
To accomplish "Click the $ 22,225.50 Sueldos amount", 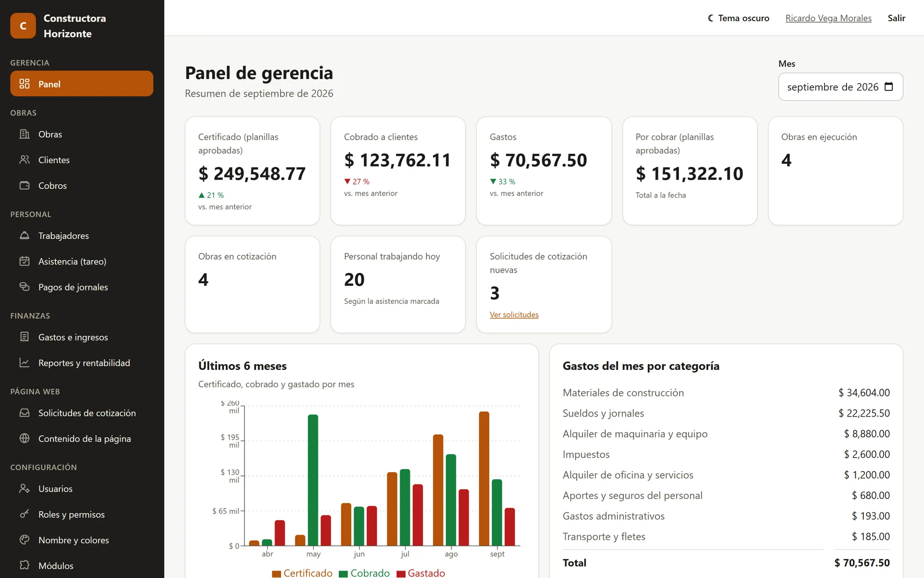I will [864, 413].
